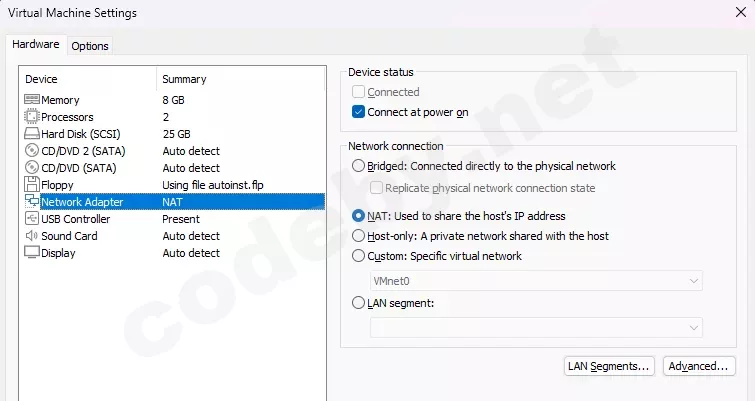Click the Processors chip icon
755x401 pixels.
coord(31,117)
